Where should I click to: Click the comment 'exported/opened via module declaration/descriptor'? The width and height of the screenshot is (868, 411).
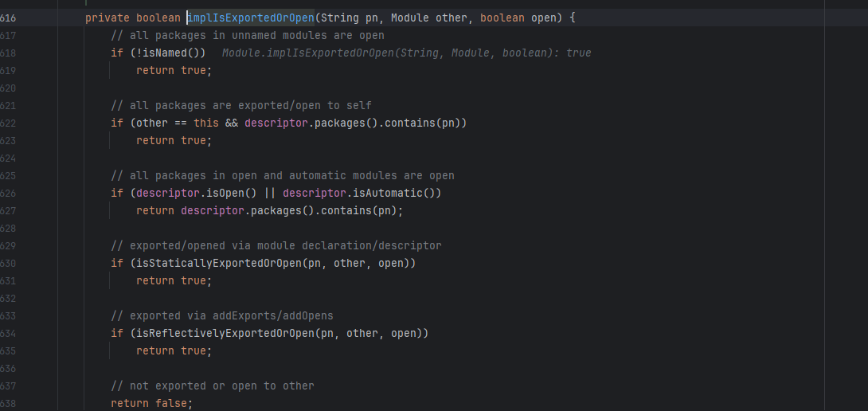point(276,245)
